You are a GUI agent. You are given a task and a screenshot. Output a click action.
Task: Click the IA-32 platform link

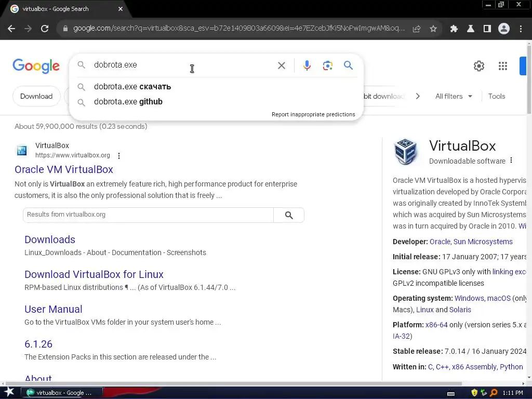[x=402, y=336]
